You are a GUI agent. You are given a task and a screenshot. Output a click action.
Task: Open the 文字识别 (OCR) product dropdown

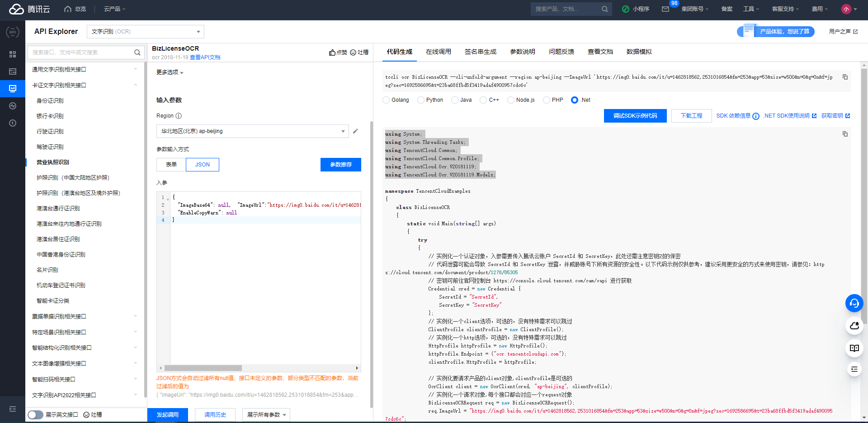point(146,32)
